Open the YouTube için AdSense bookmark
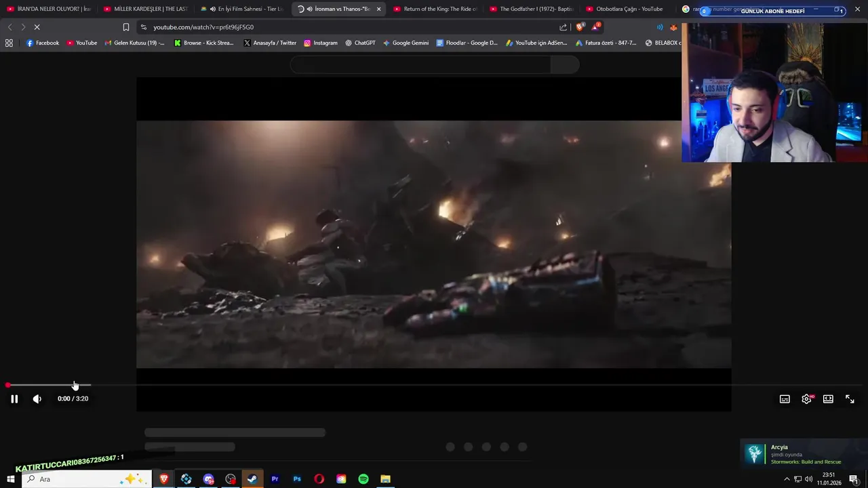 pos(536,43)
